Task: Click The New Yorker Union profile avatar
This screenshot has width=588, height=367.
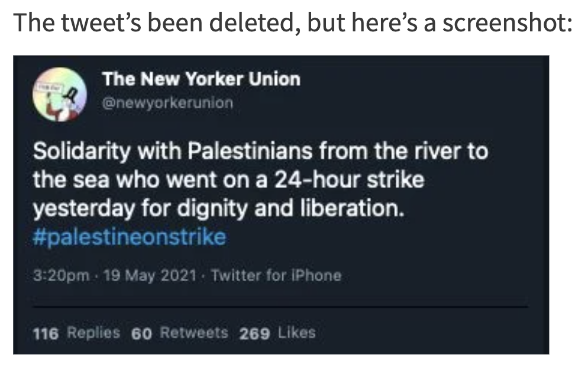Action: tap(60, 95)
